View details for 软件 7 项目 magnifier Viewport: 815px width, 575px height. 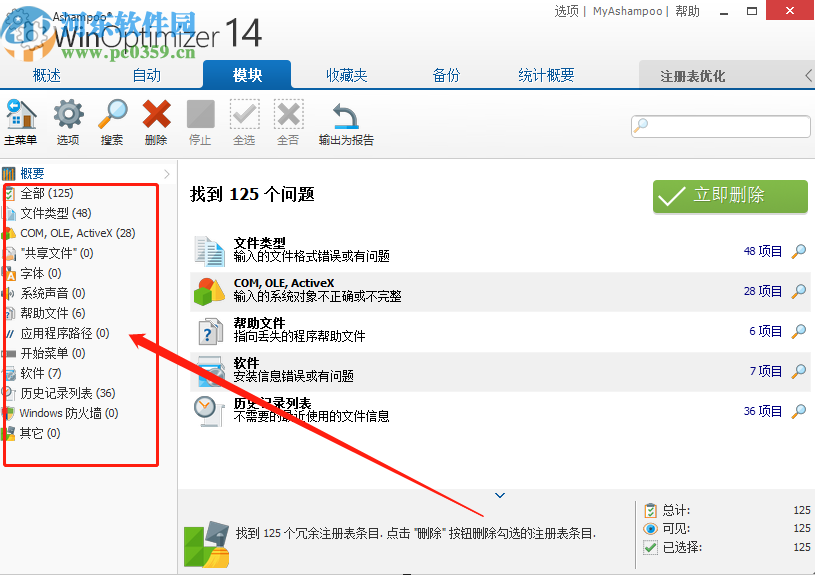(799, 372)
